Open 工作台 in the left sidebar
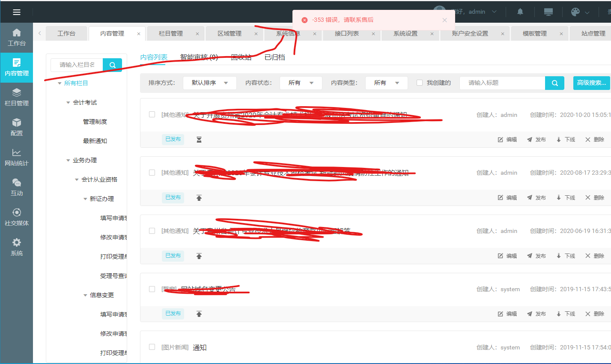This screenshot has height=364, width=611. (x=17, y=38)
